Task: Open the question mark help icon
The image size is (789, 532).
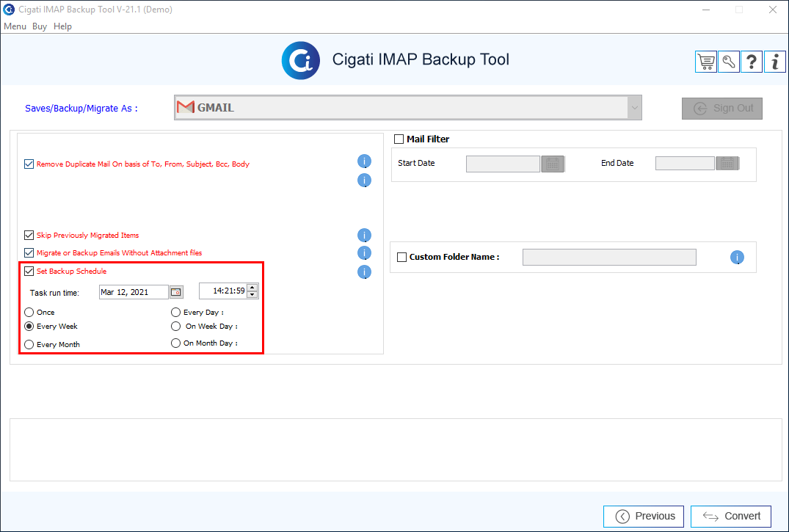Action: pos(752,62)
